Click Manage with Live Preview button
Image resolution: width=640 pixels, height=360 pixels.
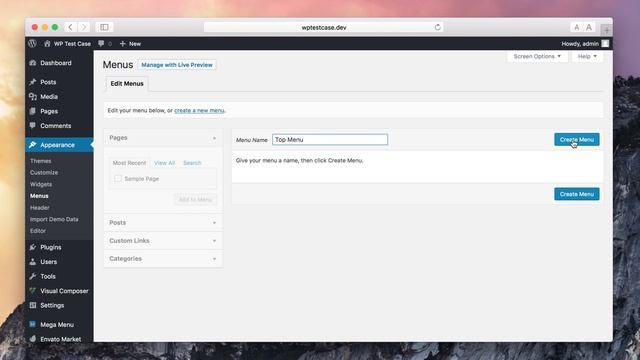(177, 65)
